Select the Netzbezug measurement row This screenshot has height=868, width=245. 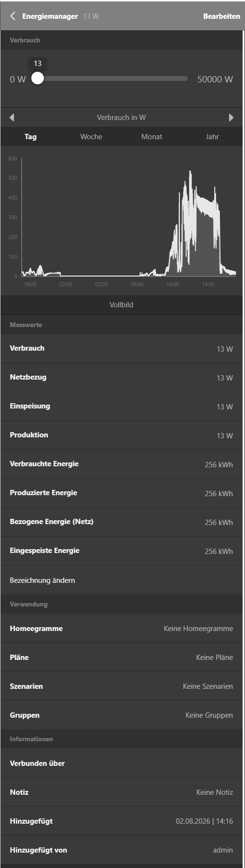click(x=121, y=378)
